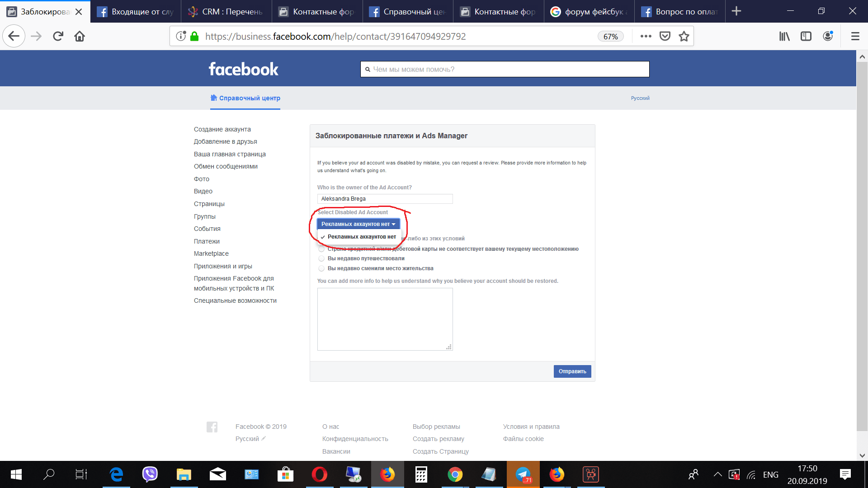Open the site information icon in address bar
Image resolution: width=868 pixels, height=488 pixels.
coord(181,36)
